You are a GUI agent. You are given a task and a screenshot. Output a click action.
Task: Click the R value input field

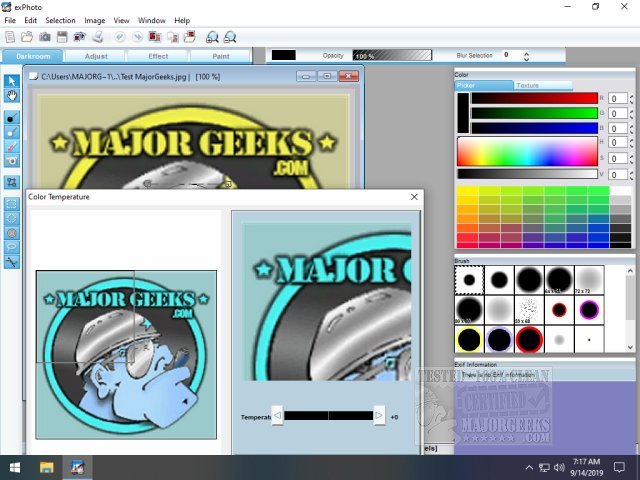(618, 98)
